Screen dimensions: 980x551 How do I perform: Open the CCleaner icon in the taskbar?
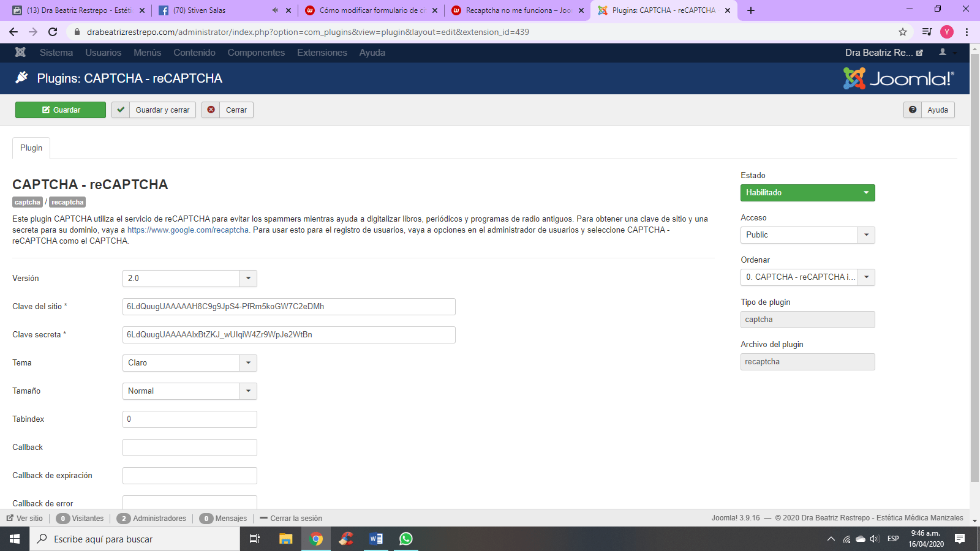click(x=346, y=539)
